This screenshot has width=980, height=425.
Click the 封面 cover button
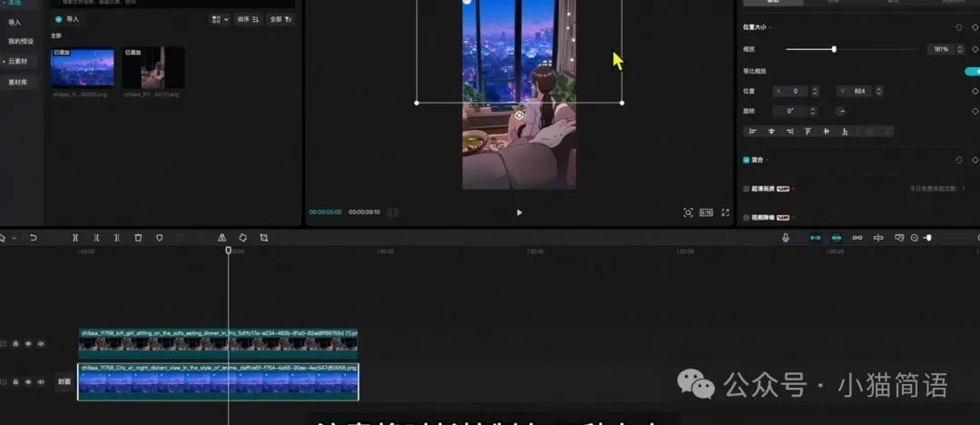(64, 381)
